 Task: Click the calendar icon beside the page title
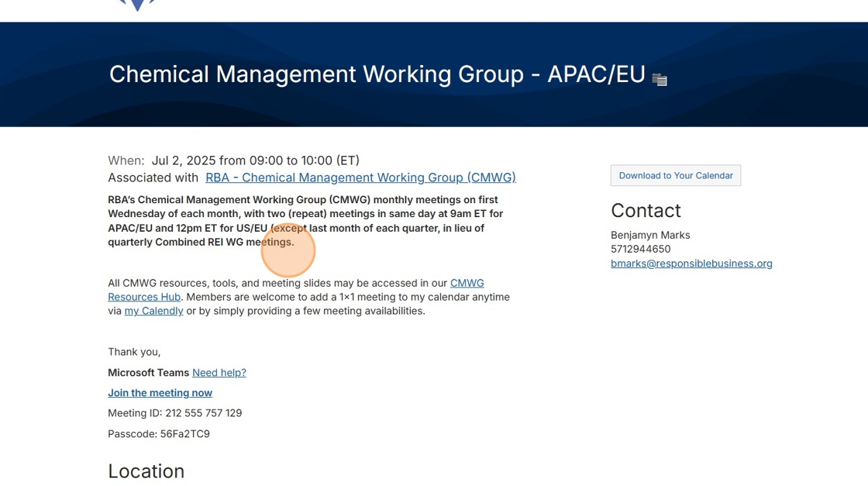[660, 80]
